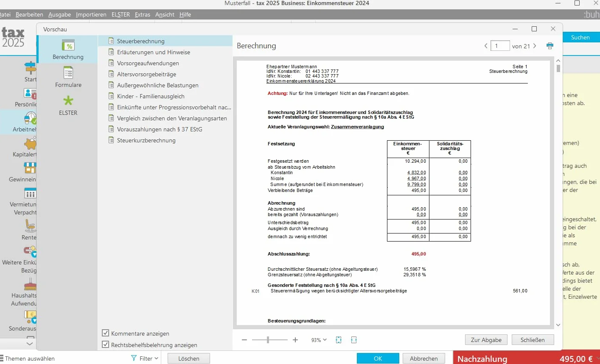Click the Steuerermäßigung amount 561,00
Image resolution: width=600 pixels, height=364 pixels.
[520, 291]
